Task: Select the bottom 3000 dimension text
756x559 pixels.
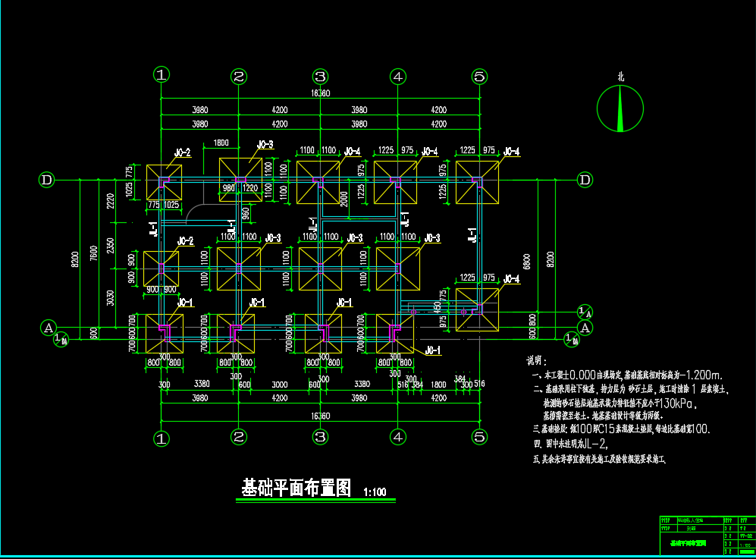Action: tap(280, 385)
